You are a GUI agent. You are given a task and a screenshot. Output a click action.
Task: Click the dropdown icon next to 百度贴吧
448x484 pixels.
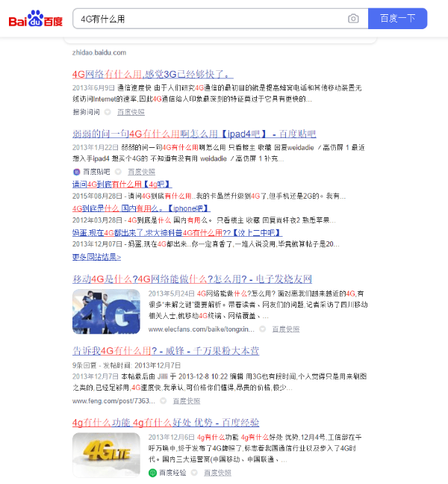[118, 172]
